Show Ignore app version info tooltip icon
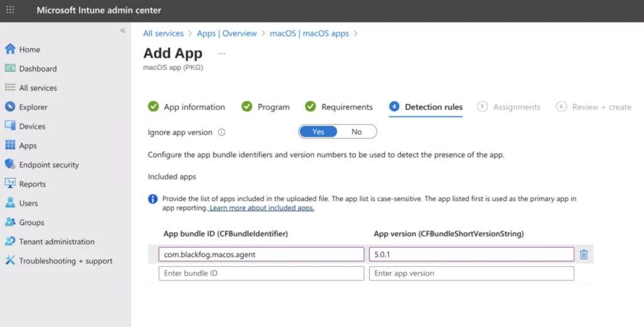The width and height of the screenshot is (644, 327). 221,132
